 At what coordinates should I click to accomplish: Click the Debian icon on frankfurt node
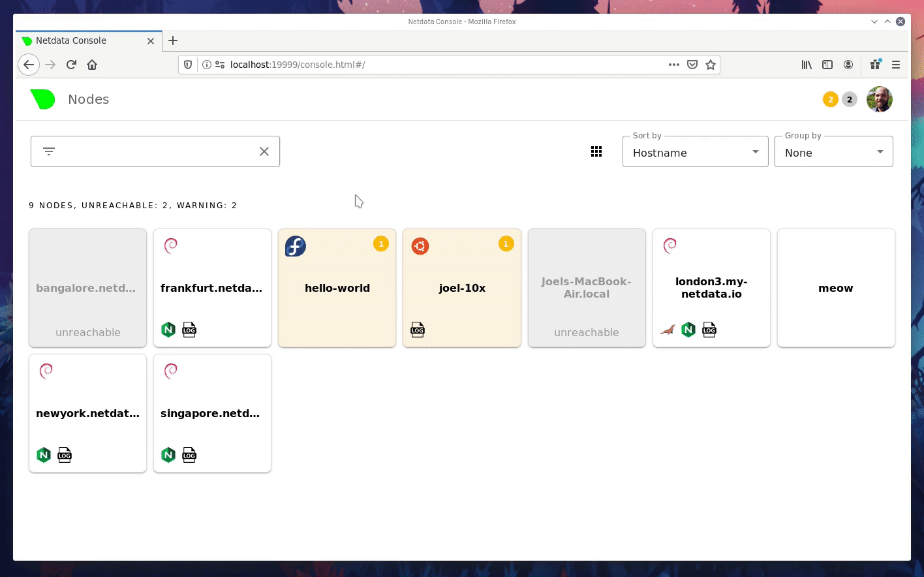click(x=171, y=245)
